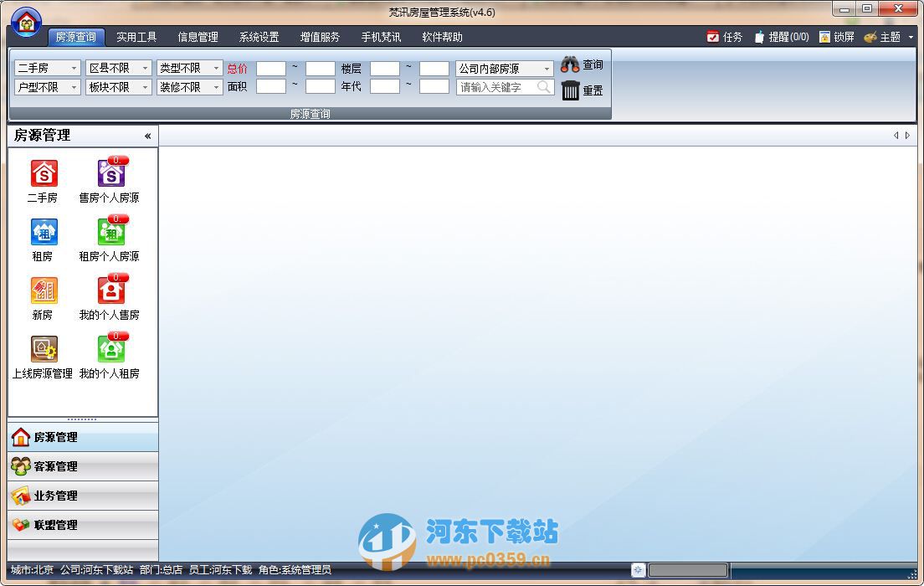Open the 增值服务 menu tab
Screen dimensions: 924x586
point(320,37)
